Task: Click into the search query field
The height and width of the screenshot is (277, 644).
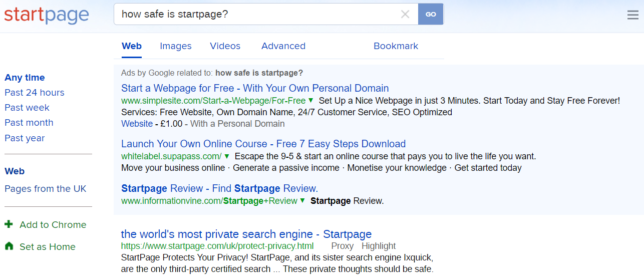Action: [255, 15]
